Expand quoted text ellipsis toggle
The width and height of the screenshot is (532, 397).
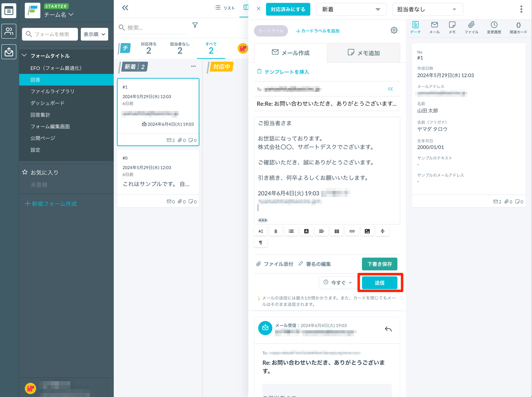pyautogui.click(x=263, y=220)
